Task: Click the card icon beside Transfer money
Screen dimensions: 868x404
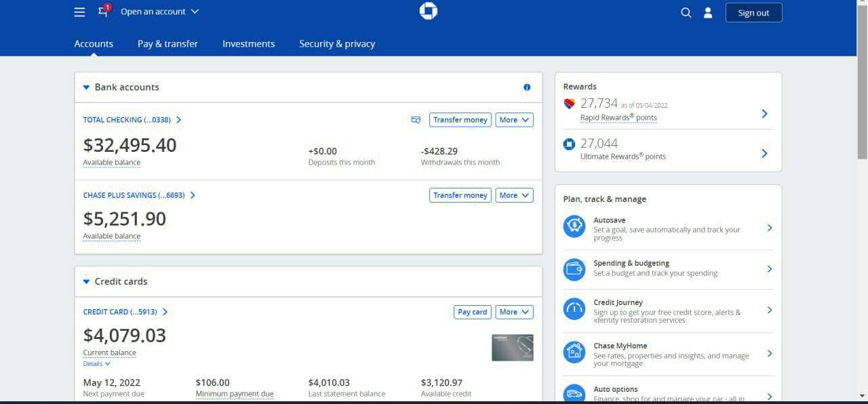Action: 416,120
